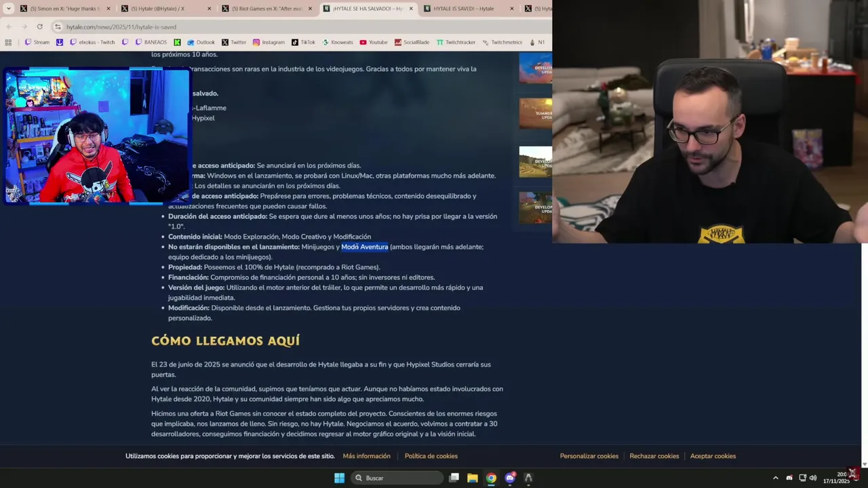Open the N1 bookmark
This screenshot has width=868, height=488.
(x=537, y=42)
